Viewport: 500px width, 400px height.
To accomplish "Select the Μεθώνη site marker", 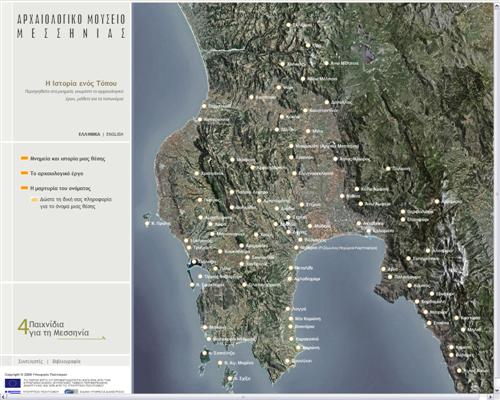I will [x=205, y=328].
